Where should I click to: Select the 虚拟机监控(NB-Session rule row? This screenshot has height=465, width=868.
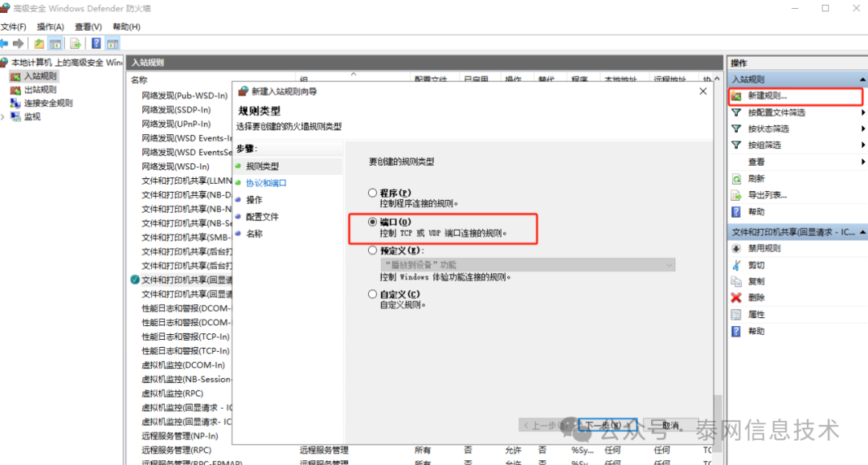point(186,379)
